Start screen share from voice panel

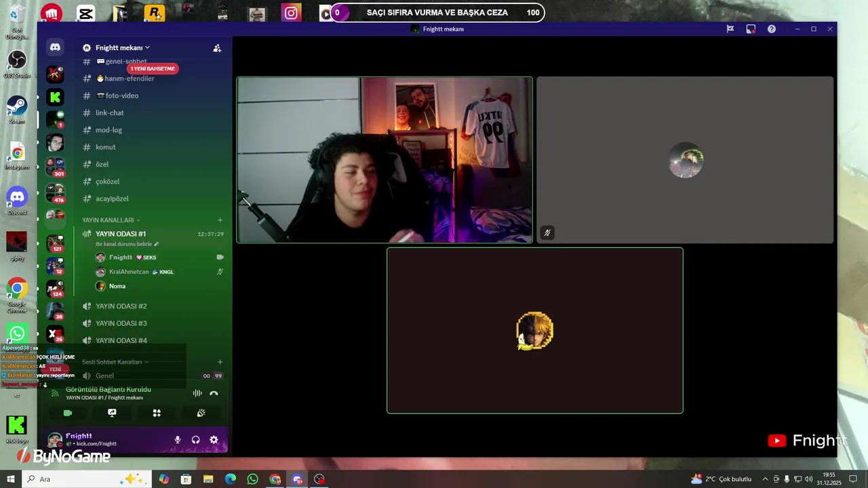pos(112,413)
